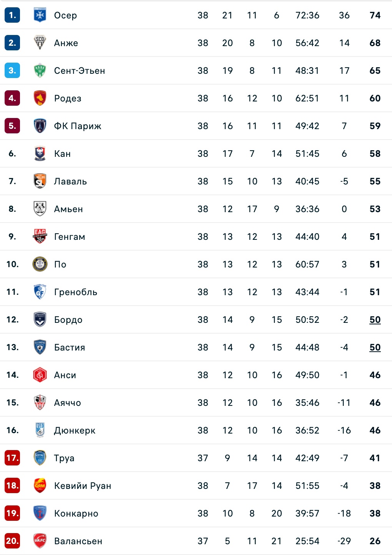Open the Амьен team page link
The height and width of the screenshot is (555, 392).
(68, 209)
